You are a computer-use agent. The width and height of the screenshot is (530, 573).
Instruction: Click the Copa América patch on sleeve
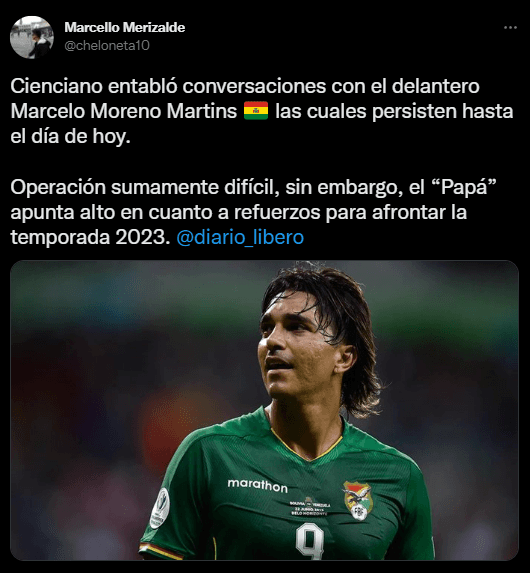point(160,508)
